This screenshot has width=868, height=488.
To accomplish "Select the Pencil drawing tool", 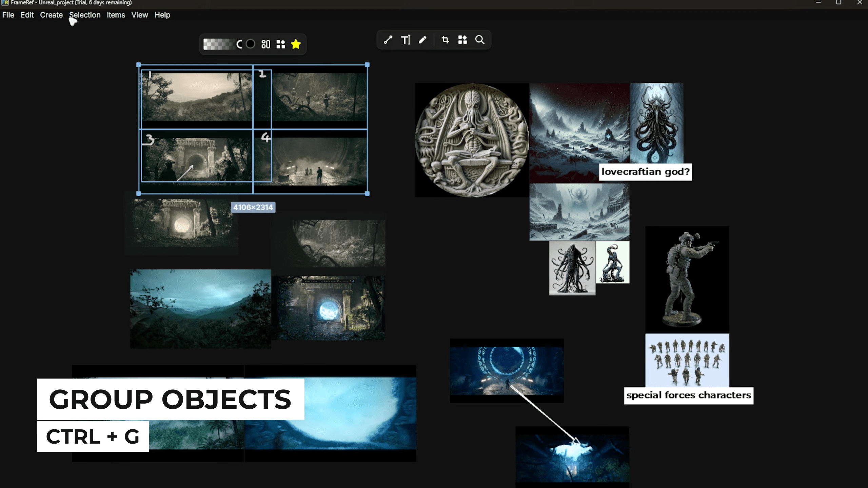I will click(x=423, y=40).
